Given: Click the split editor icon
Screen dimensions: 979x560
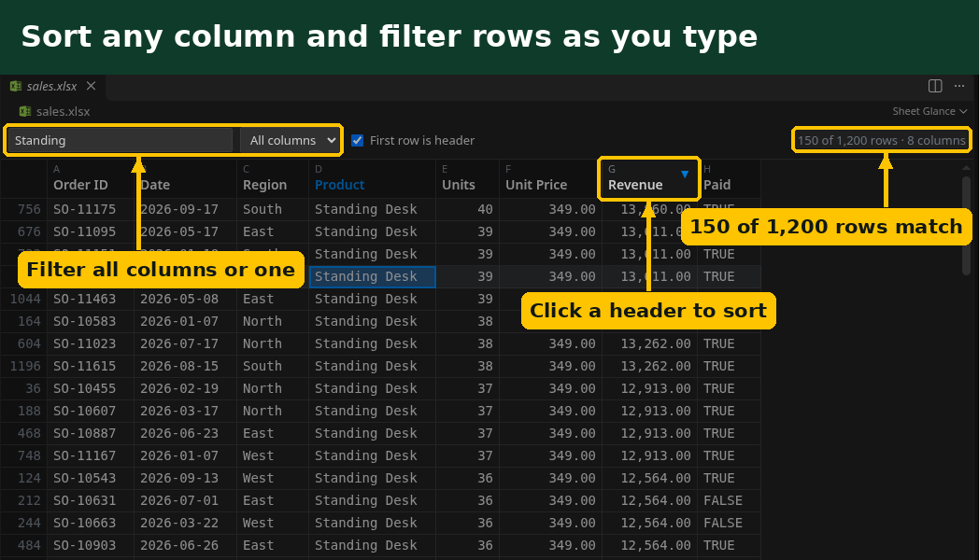Looking at the screenshot, I should 935,86.
